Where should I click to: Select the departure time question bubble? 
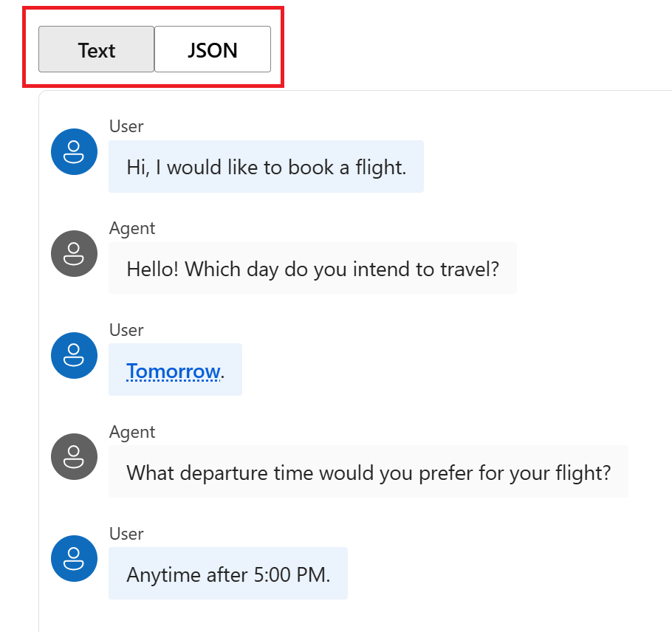(x=368, y=473)
